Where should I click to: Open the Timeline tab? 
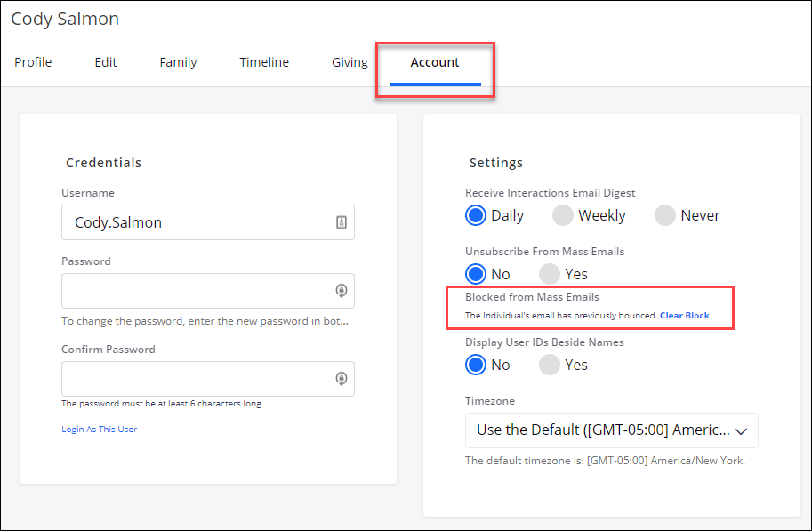[x=264, y=62]
